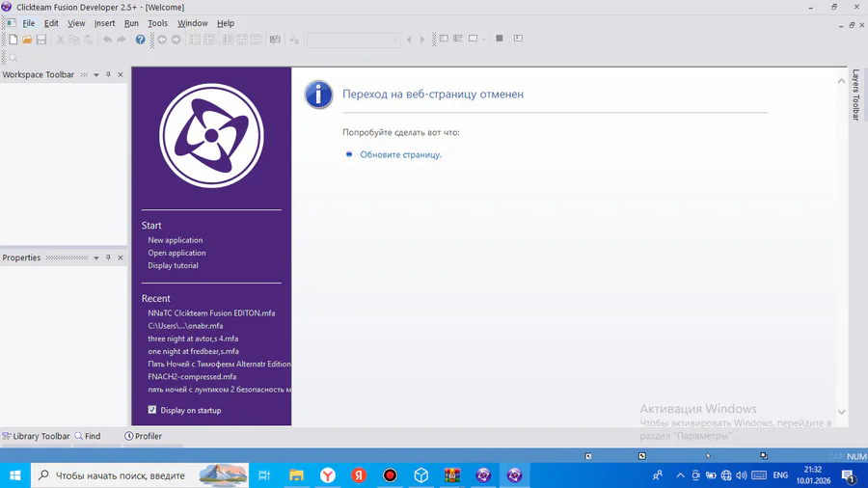
Task: Open the Event Editor grid icon
Action: (242, 40)
